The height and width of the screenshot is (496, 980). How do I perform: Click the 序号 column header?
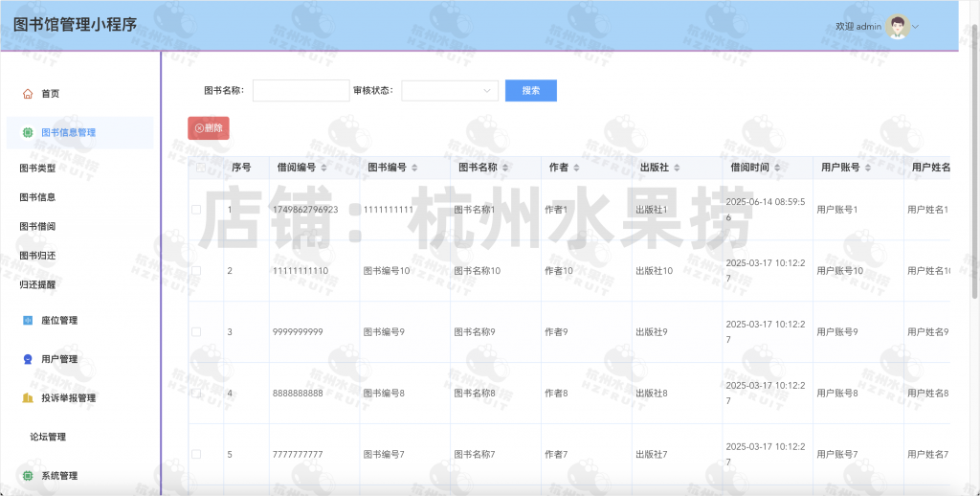241,168
